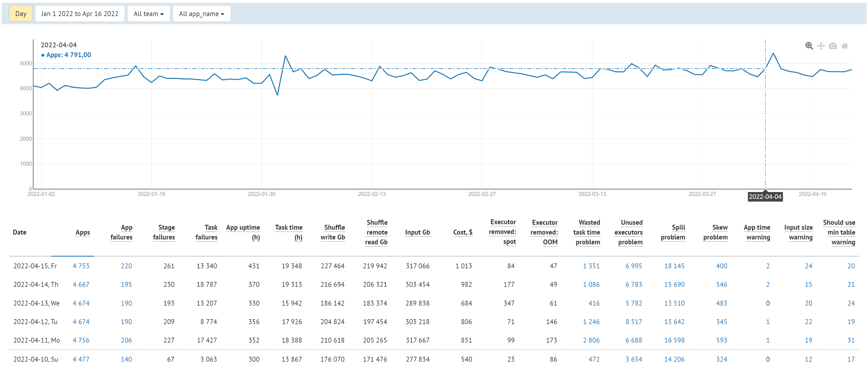Image resolution: width=868 pixels, height=366 pixels.
Task: Reset chart axes with home icon
Action: click(x=844, y=46)
